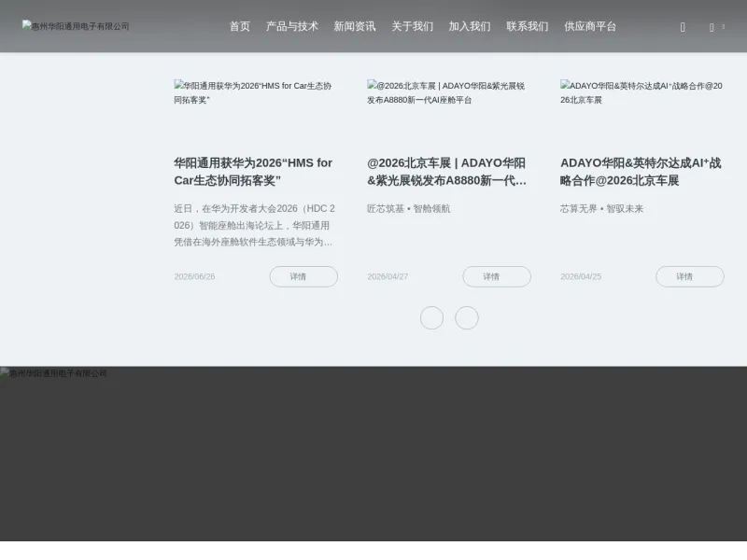Screen dimensions: 747x560
Task: Click subtitle 芯算无界 • 智驭未来
Action: click(601, 208)
